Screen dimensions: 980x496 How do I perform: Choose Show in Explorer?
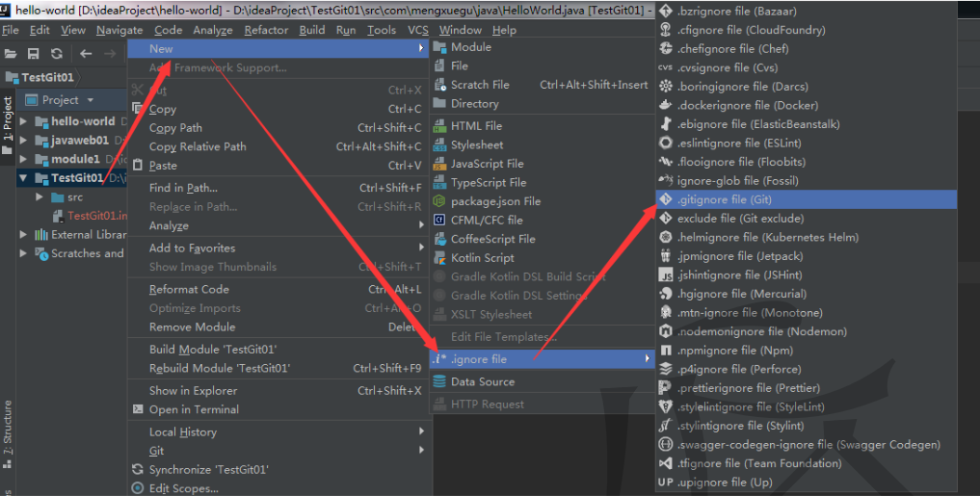[x=193, y=390]
